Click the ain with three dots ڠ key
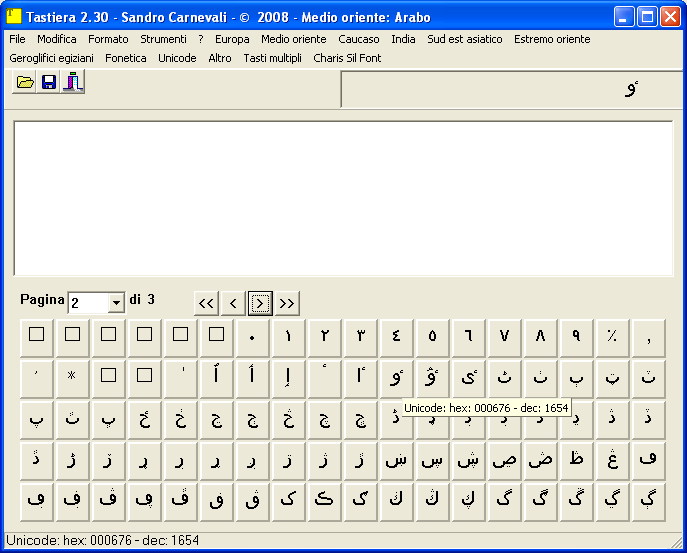The height and width of the screenshot is (553, 687). [x=613, y=461]
